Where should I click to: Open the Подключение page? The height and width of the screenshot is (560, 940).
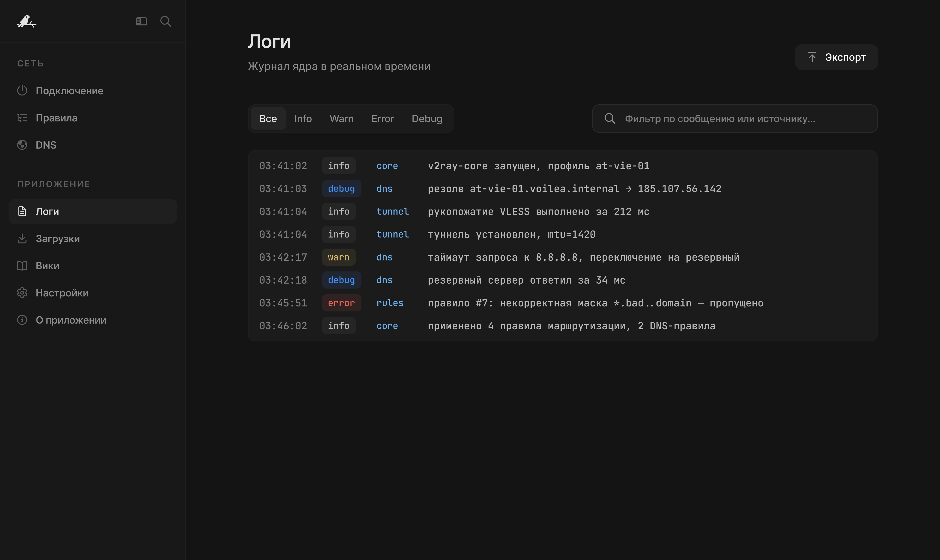coord(92,90)
